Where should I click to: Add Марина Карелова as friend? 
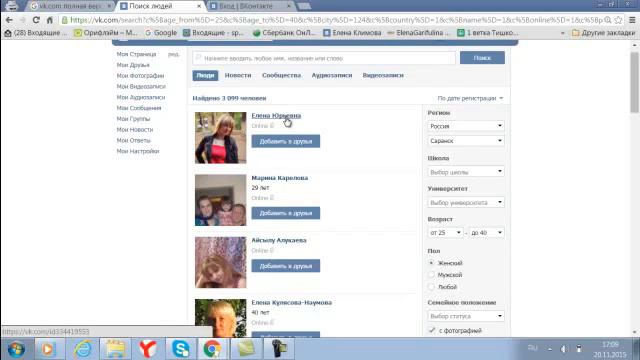click(x=286, y=213)
